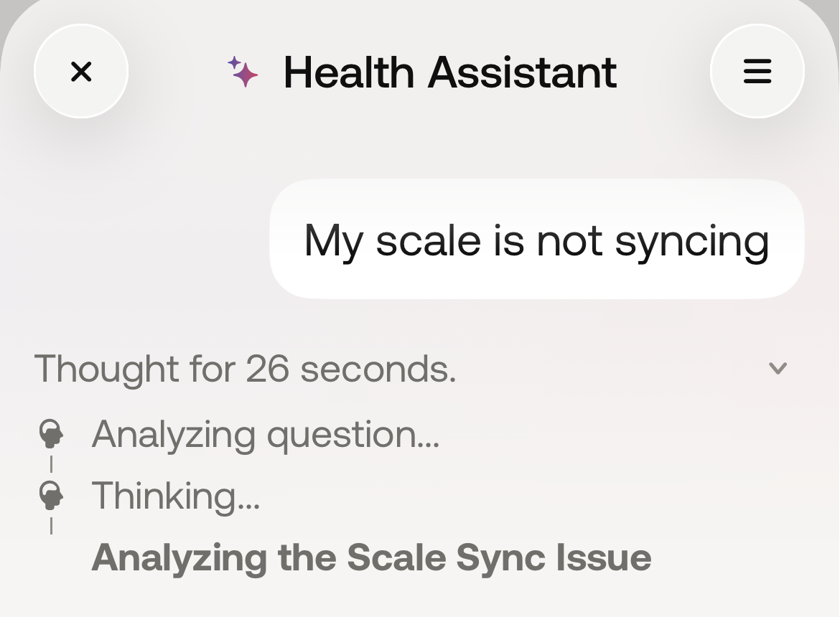The width and height of the screenshot is (840, 617).
Task: Click the connector line between the two head icons
Action: point(52,464)
